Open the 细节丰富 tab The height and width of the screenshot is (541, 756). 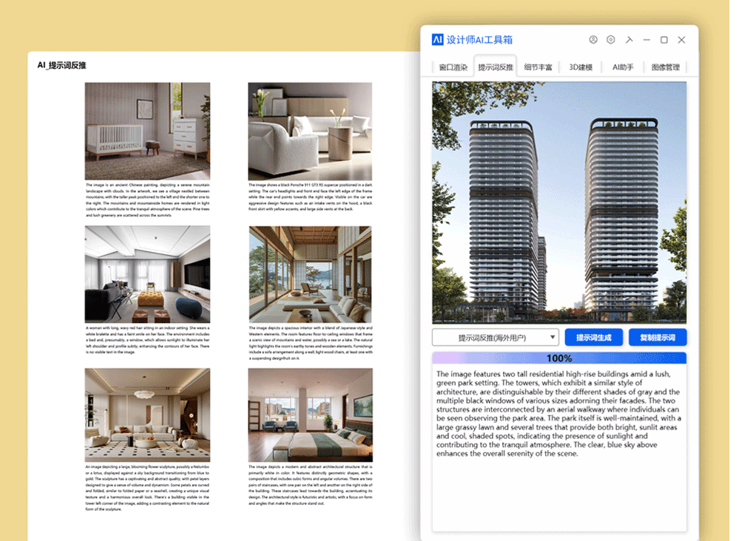(538, 67)
